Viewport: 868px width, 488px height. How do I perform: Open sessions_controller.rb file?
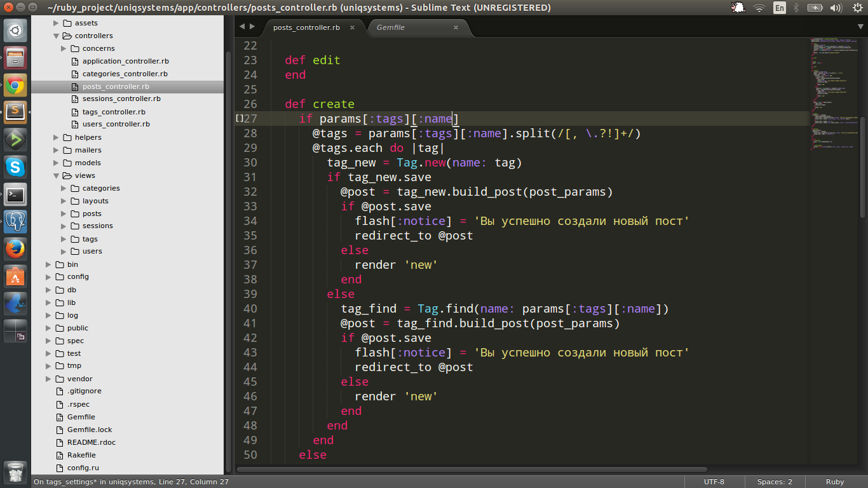click(121, 99)
